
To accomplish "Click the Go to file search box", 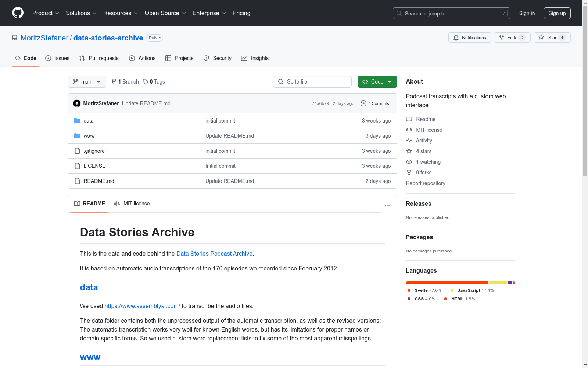I will [312, 82].
